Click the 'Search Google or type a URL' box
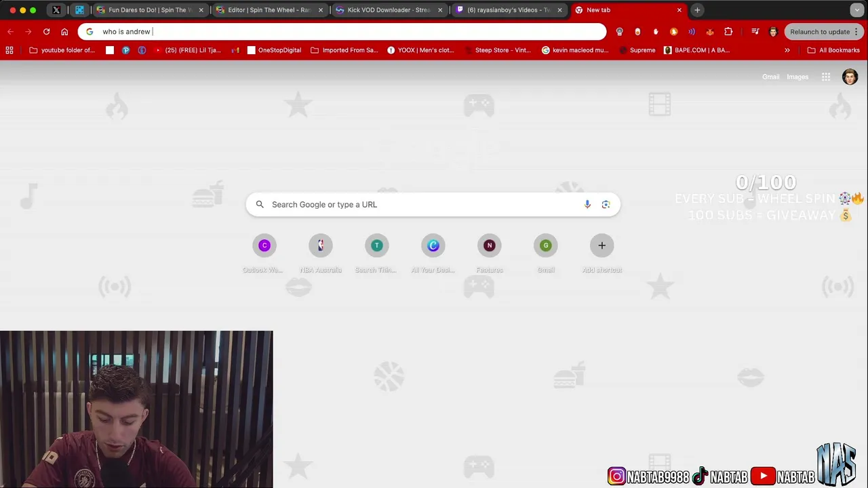This screenshot has width=868, height=488. 433,205
